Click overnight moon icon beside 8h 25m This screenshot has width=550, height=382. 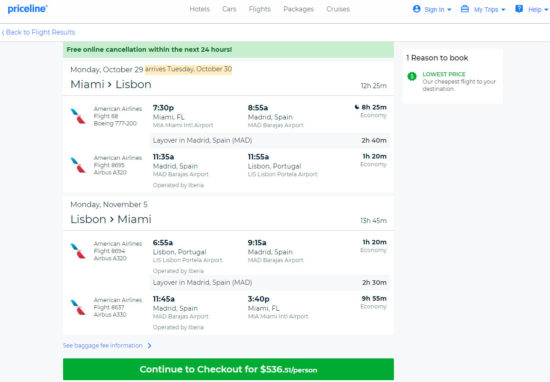(x=357, y=107)
